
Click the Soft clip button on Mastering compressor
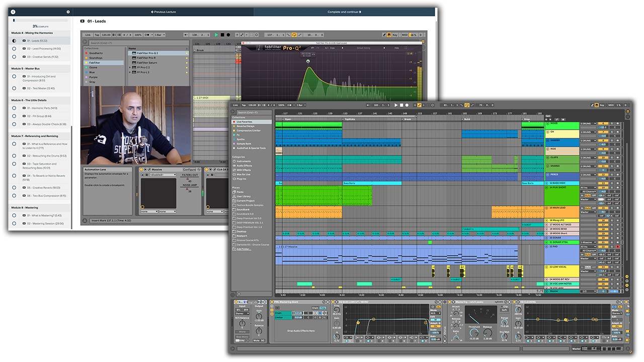point(504,309)
